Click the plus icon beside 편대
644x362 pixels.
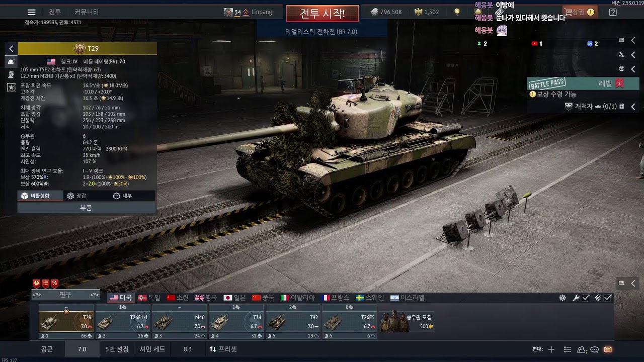click(x=551, y=349)
